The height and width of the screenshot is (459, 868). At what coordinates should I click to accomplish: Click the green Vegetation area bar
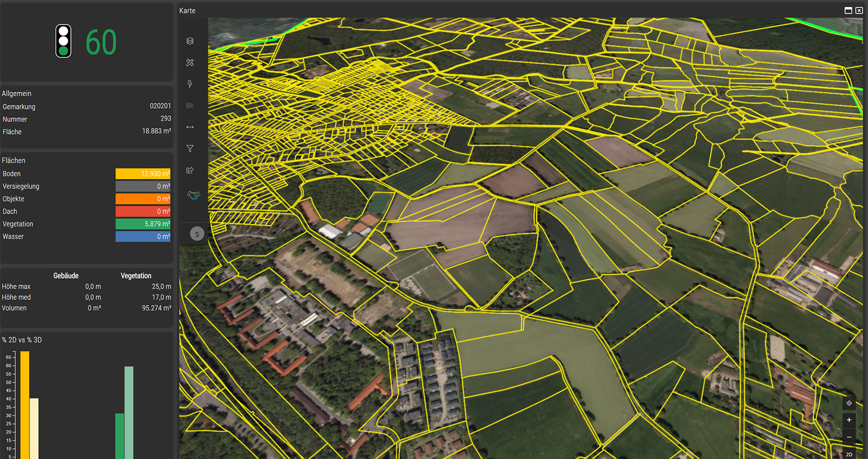click(x=143, y=224)
